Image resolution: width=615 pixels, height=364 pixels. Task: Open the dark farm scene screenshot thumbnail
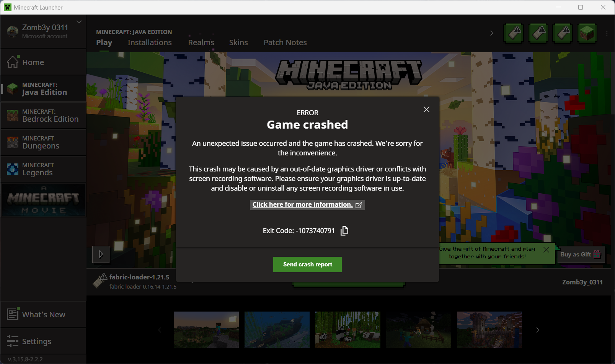(419, 330)
